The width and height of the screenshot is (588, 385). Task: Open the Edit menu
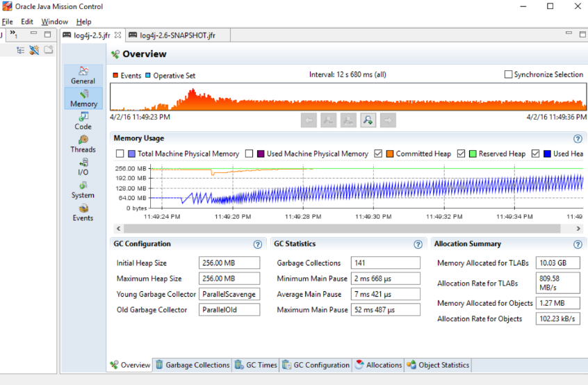coord(27,22)
